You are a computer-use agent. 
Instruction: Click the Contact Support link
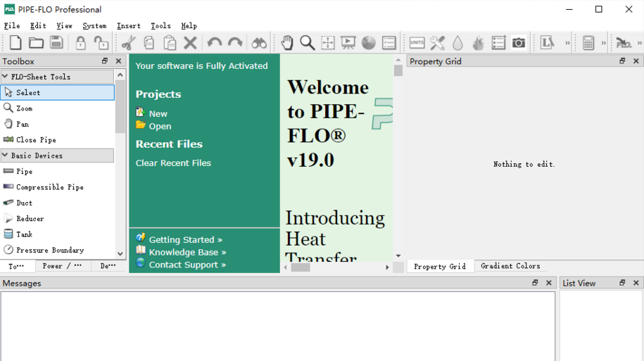187,265
